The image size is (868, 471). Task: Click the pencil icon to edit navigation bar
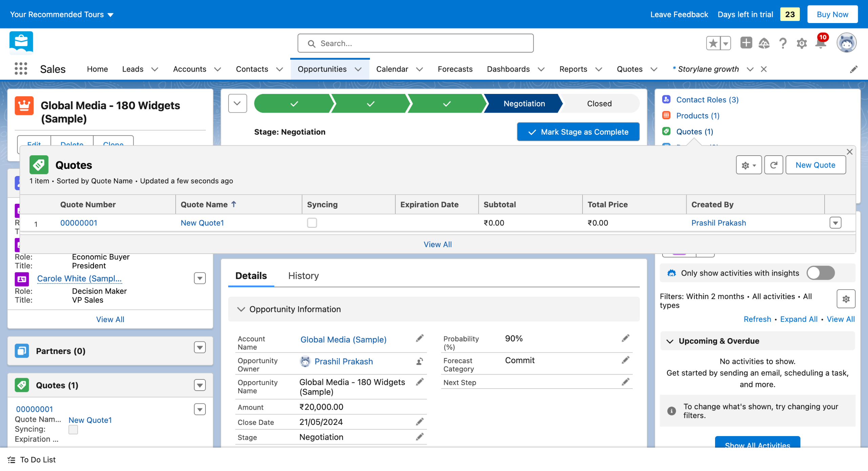853,69
